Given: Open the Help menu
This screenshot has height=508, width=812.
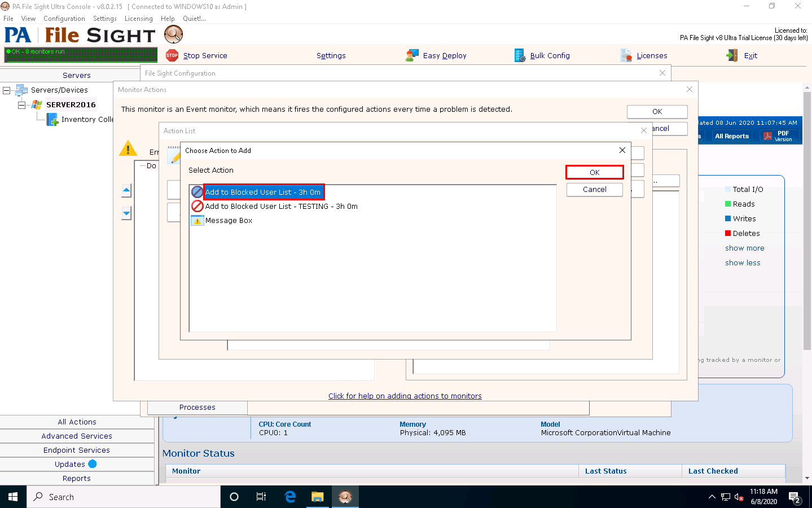Looking at the screenshot, I should click(168, 19).
